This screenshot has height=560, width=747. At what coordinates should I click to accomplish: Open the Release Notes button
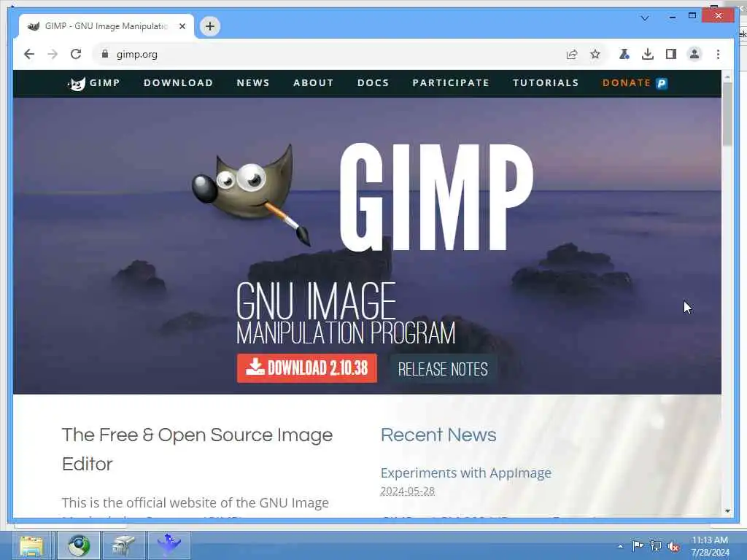443,369
